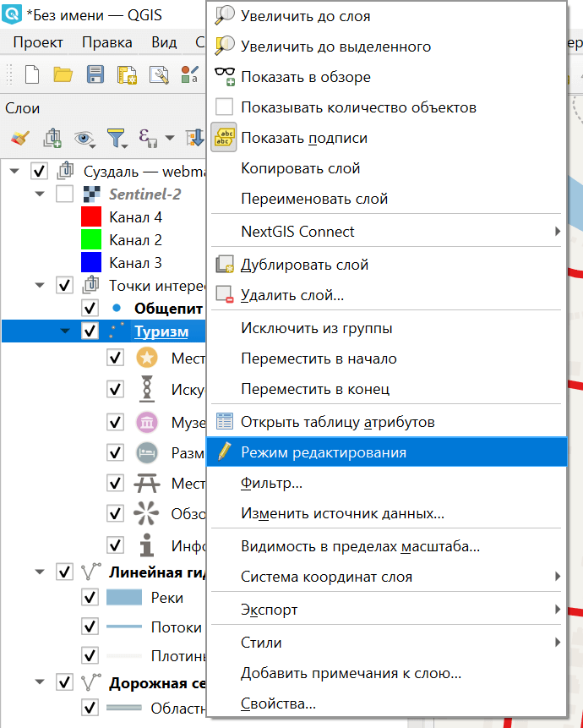Open the Layout manager icon
The height and width of the screenshot is (728, 583).
pyautogui.click(x=159, y=74)
